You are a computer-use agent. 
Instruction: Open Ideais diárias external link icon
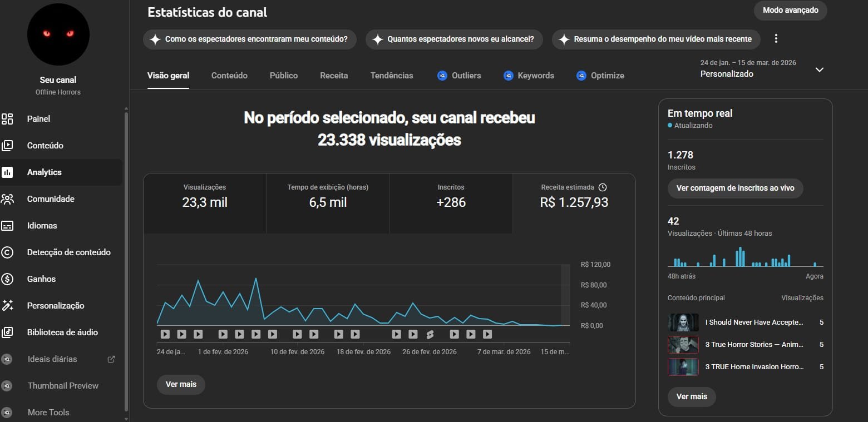(111, 359)
